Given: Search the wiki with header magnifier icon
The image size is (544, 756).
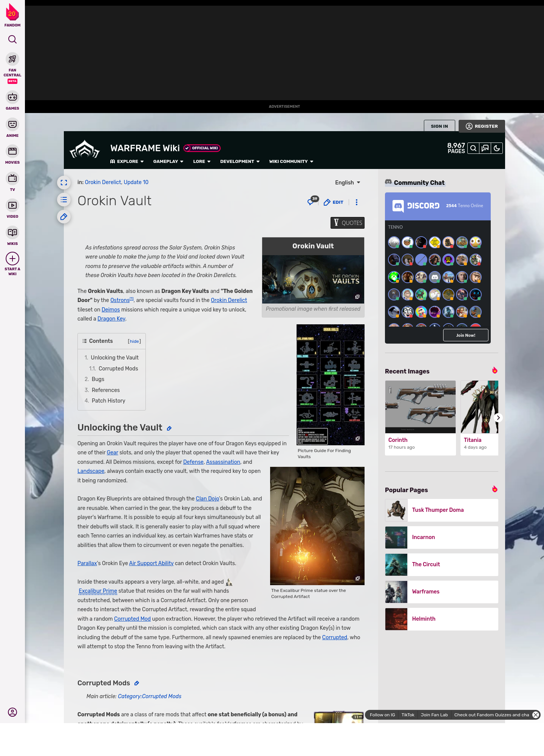Looking at the screenshot, I should coord(473,149).
